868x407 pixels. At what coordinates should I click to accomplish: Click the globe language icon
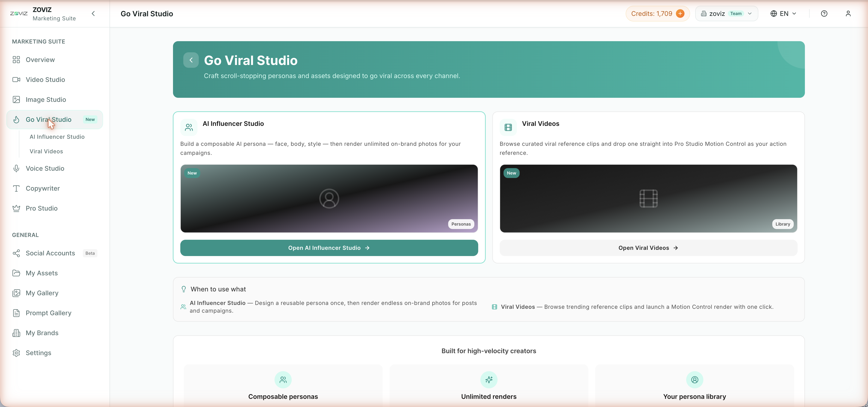tap(774, 14)
